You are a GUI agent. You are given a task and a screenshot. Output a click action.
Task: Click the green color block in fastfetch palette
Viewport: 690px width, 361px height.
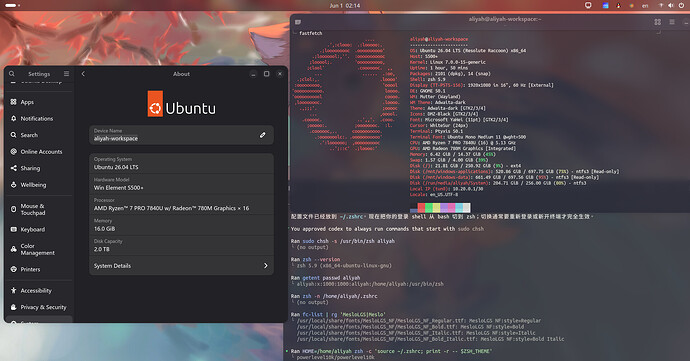429,208
